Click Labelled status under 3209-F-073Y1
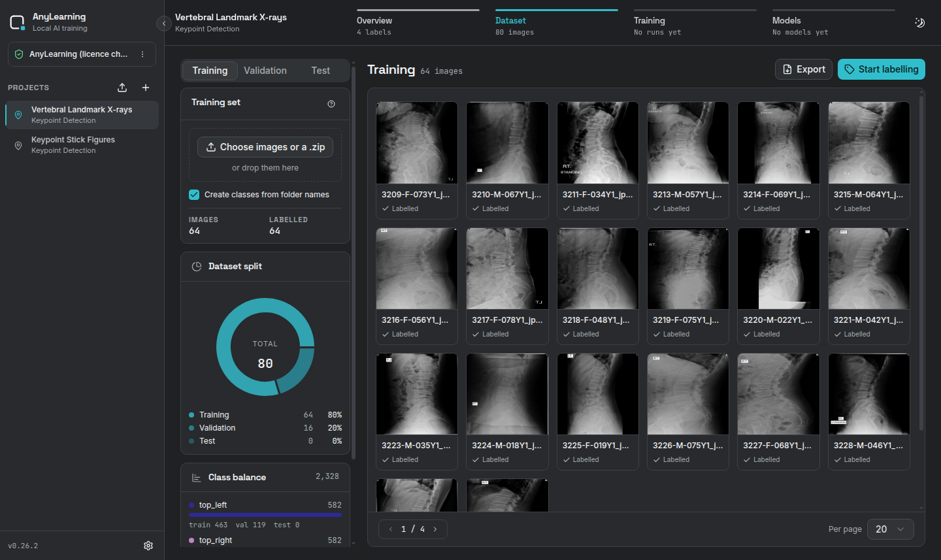 pos(401,209)
